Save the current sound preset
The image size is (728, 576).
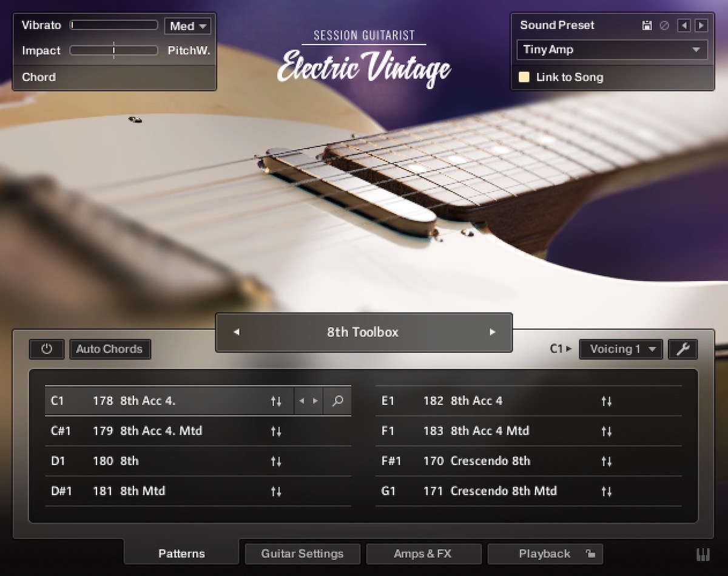[647, 25]
